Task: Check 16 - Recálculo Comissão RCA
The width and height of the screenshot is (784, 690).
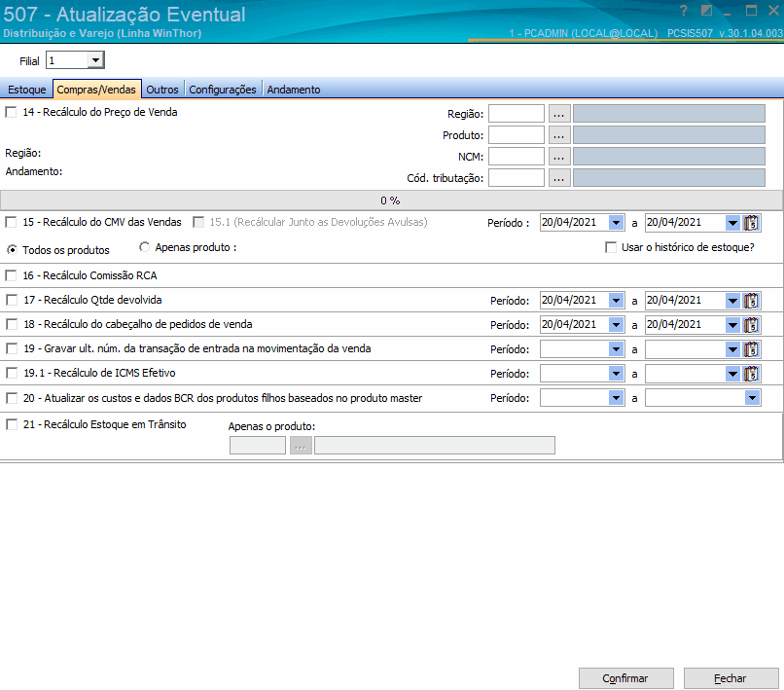Action: (x=11, y=275)
